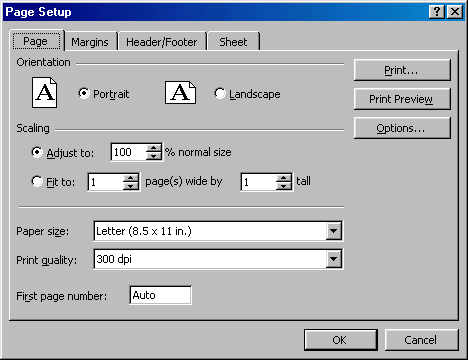Decrease the pages tall spinner value
Image resolution: width=468 pixels, height=360 pixels.
point(284,186)
